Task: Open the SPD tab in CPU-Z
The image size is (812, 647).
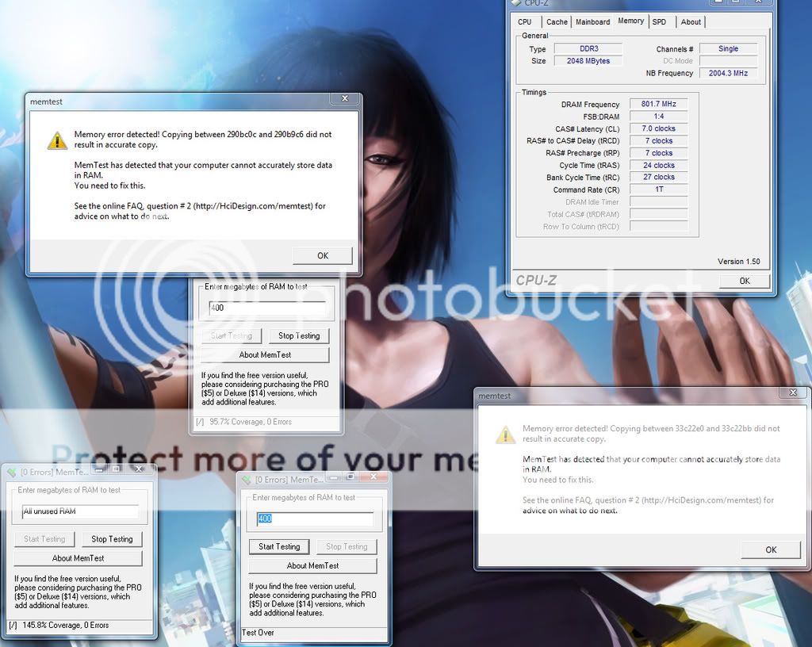Action: 659,21
